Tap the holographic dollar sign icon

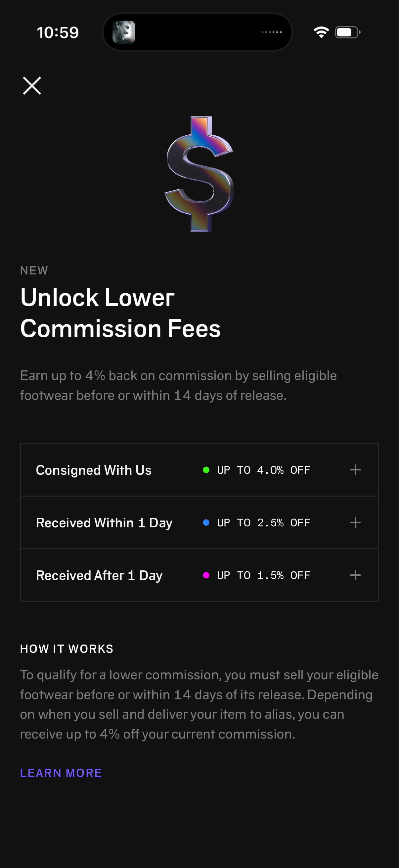199,174
